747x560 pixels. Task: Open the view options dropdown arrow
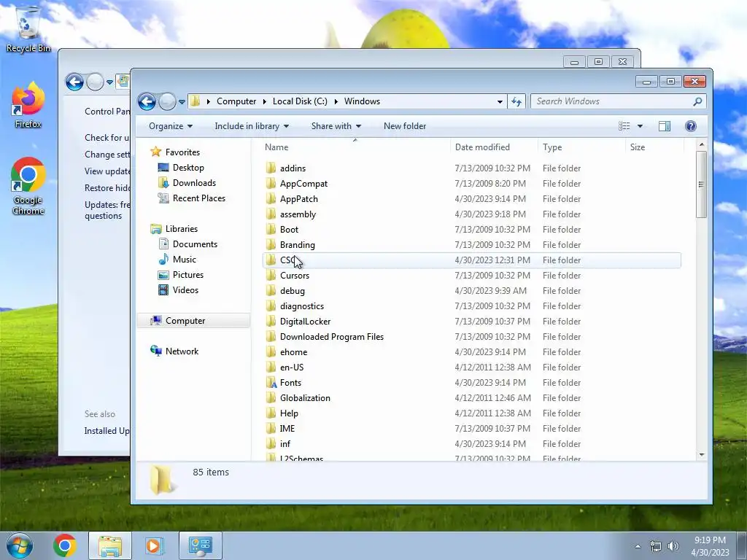pyautogui.click(x=640, y=126)
